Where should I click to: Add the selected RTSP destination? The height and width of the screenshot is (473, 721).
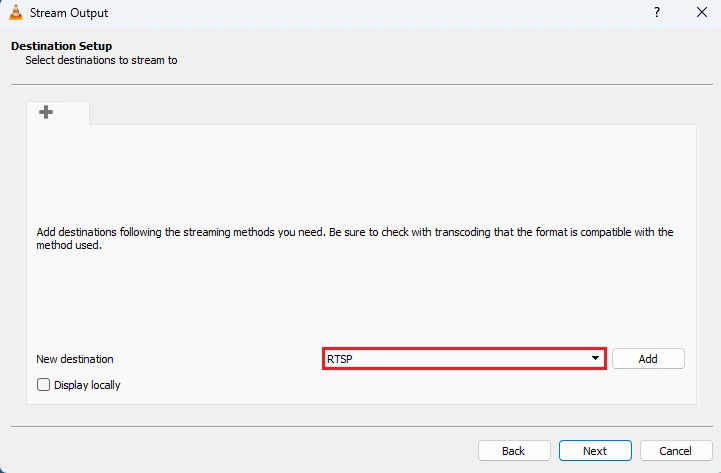pyautogui.click(x=648, y=359)
